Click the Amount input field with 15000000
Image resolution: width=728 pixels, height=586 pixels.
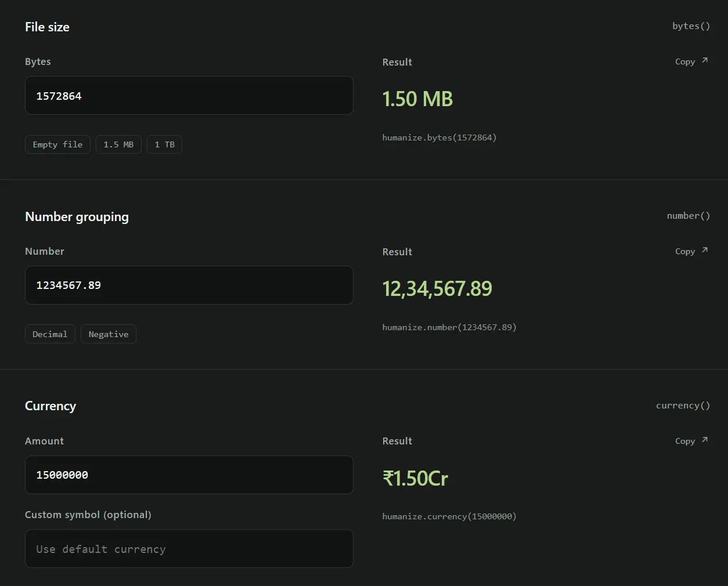click(x=189, y=475)
